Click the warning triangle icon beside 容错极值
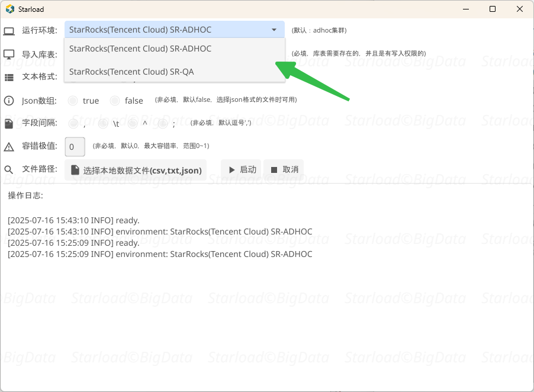534x392 pixels. 9,147
